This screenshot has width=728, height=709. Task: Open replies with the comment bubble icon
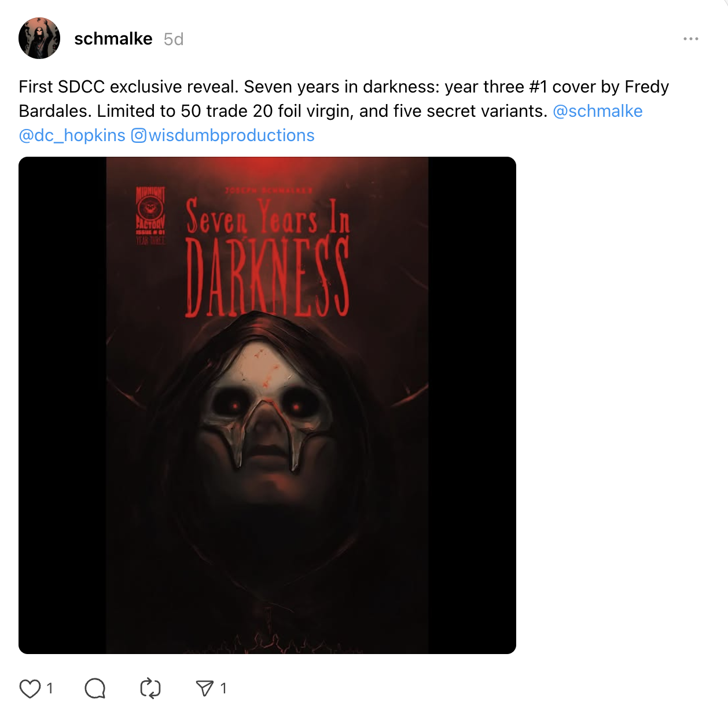[95, 688]
